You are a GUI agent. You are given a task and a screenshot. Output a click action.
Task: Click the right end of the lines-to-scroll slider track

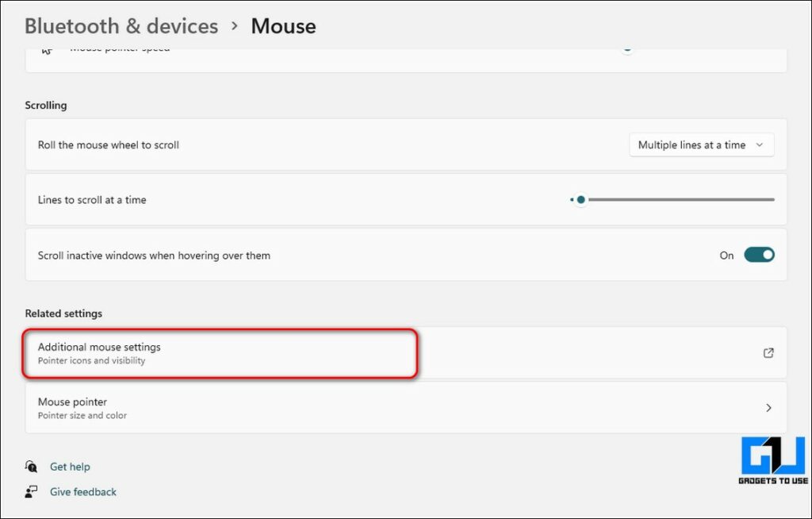click(772, 200)
